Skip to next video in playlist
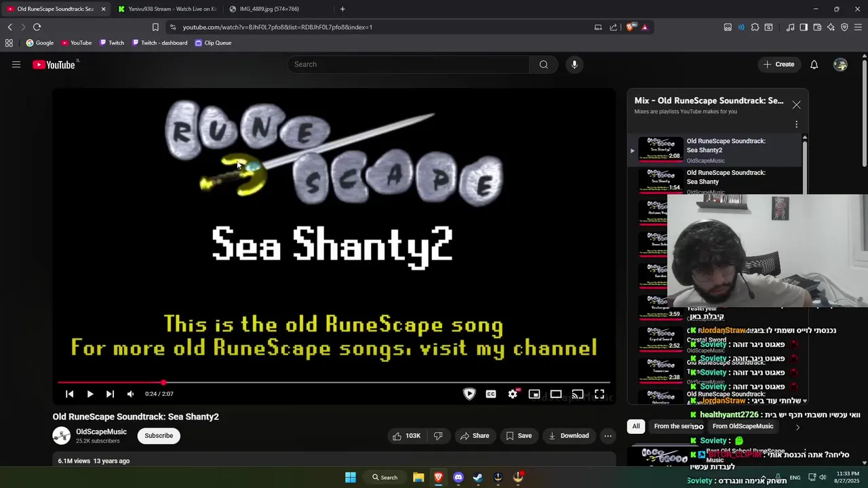Image resolution: width=868 pixels, height=488 pixels. (x=110, y=394)
